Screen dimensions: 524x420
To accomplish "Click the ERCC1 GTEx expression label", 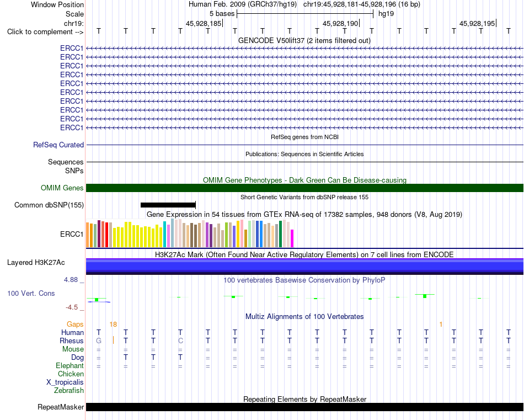I will pos(72,234).
